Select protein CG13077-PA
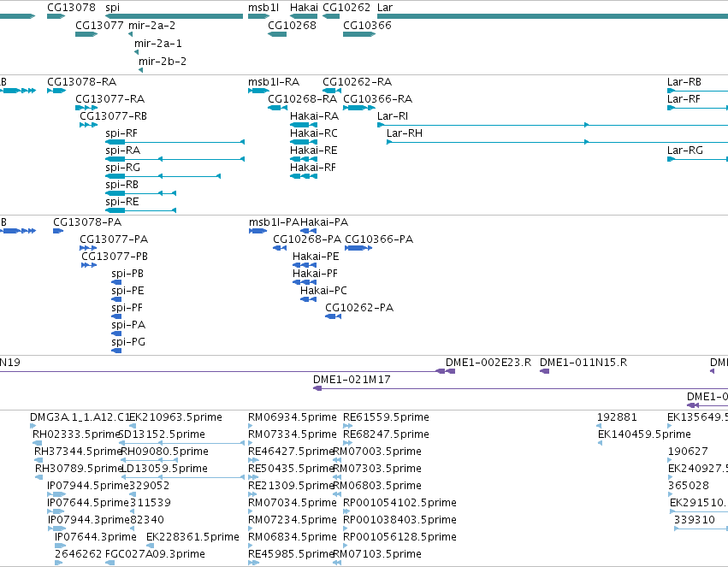This screenshot has height=567, width=728. pos(114,239)
